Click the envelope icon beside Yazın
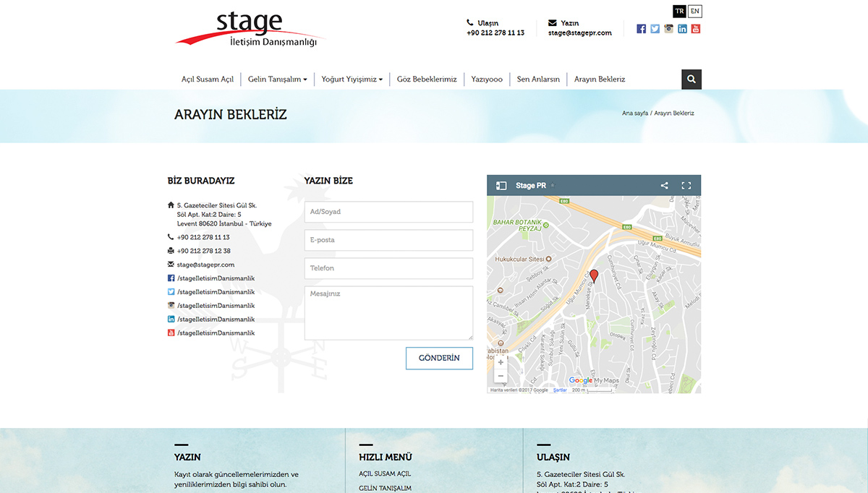868x493 pixels. (553, 23)
